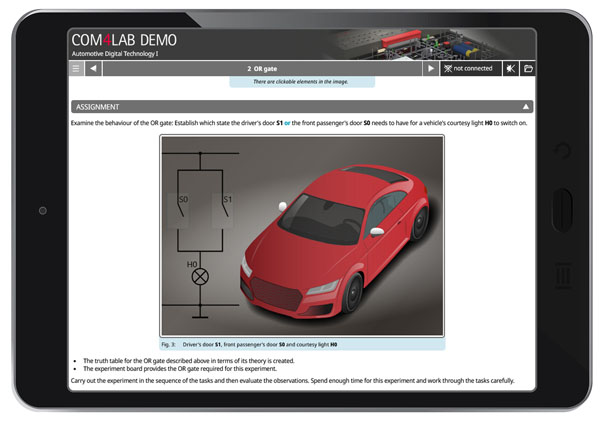Image resolution: width=600 pixels, height=424 pixels.
Task: Open the '2 OR gate' page title bar
Action: tap(262, 69)
